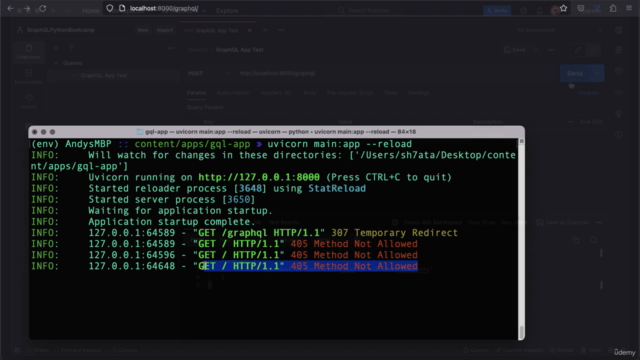Click the Import button in Postman
This screenshot has height=360, width=640.
click(165, 30)
